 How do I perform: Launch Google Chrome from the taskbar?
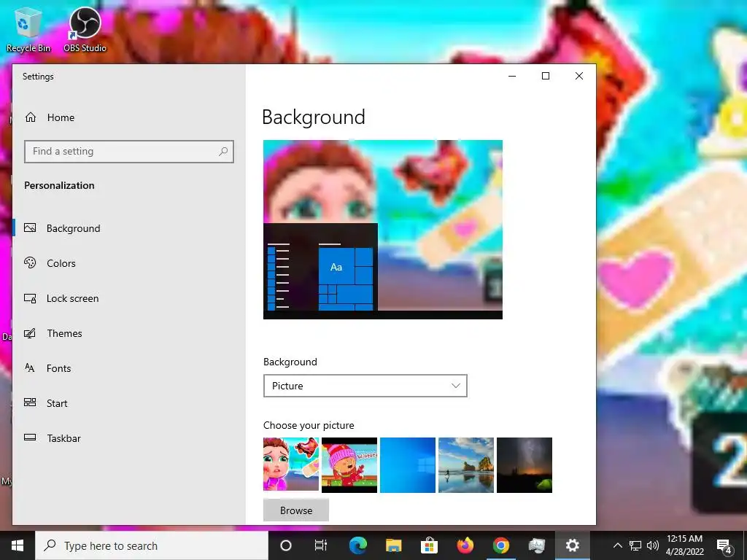coord(500,545)
